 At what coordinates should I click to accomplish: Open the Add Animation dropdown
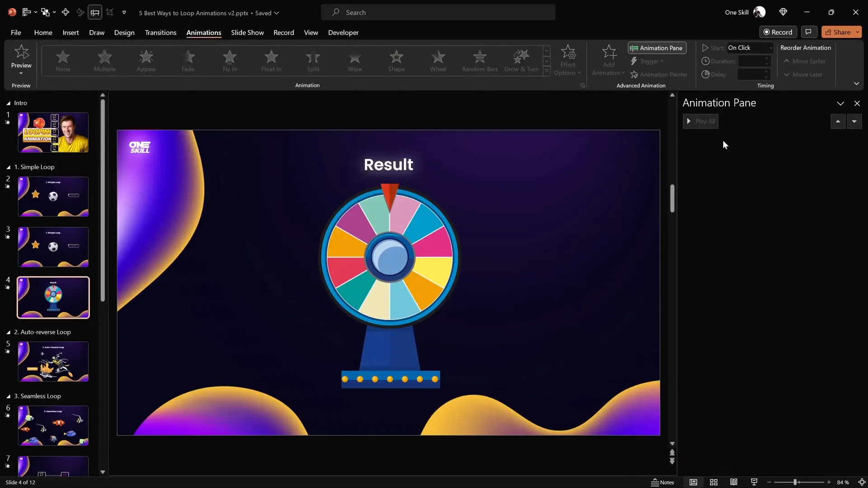(x=609, y=61)
